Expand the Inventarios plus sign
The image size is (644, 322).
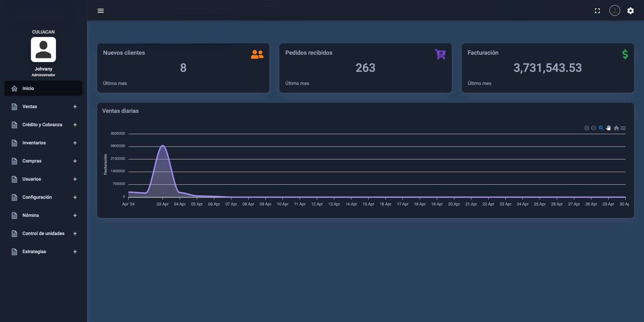pos(75,143)
